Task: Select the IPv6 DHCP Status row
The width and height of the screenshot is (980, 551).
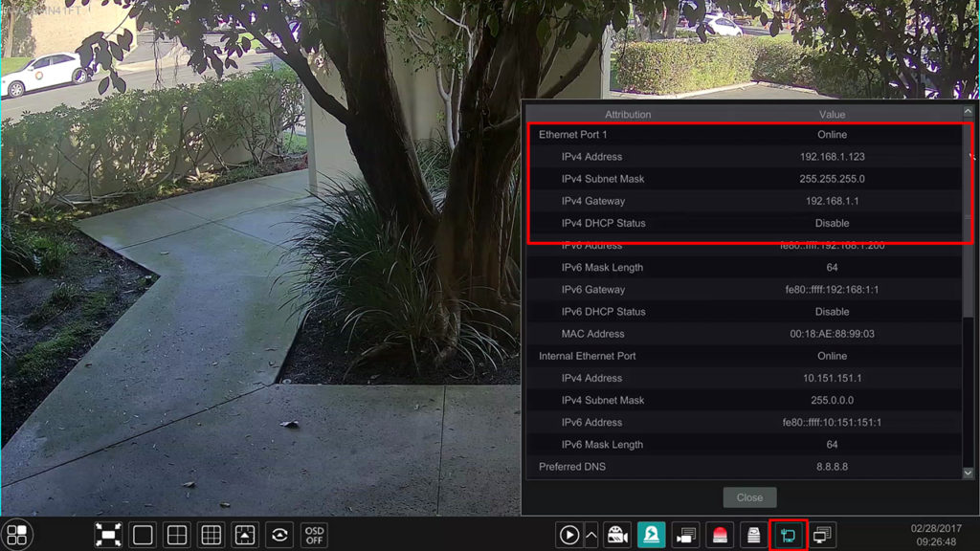Action: (x=745, y=312)
